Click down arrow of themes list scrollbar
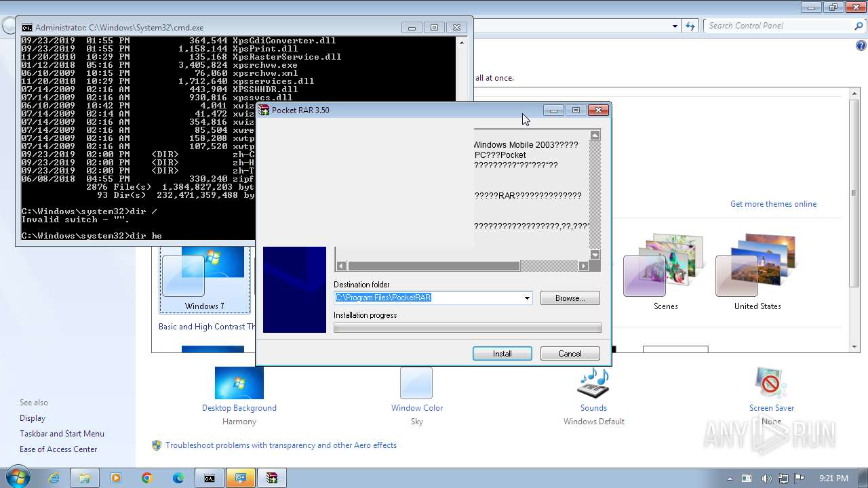The image size is (868, 488). [x=854, y=347]
